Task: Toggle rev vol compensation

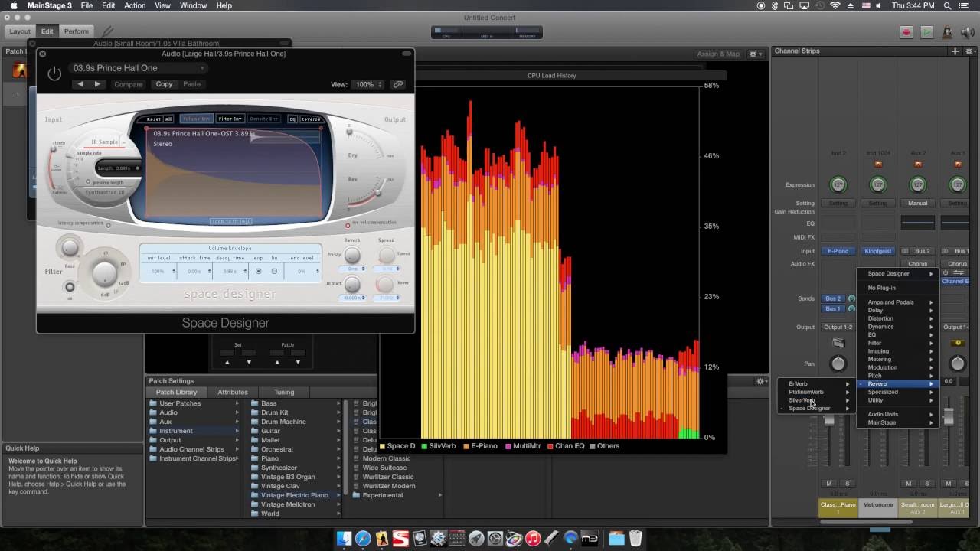Action: 348,225
